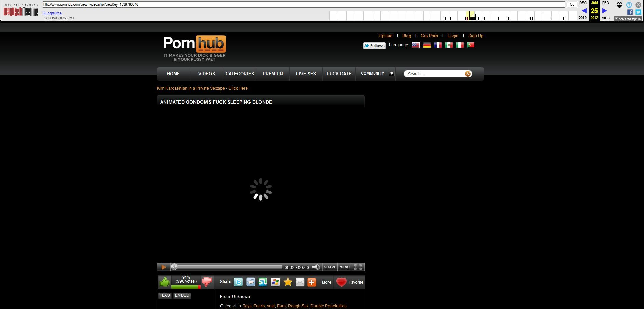
Task: Give the video a thumbs up
Action: (x=164, y=282)
